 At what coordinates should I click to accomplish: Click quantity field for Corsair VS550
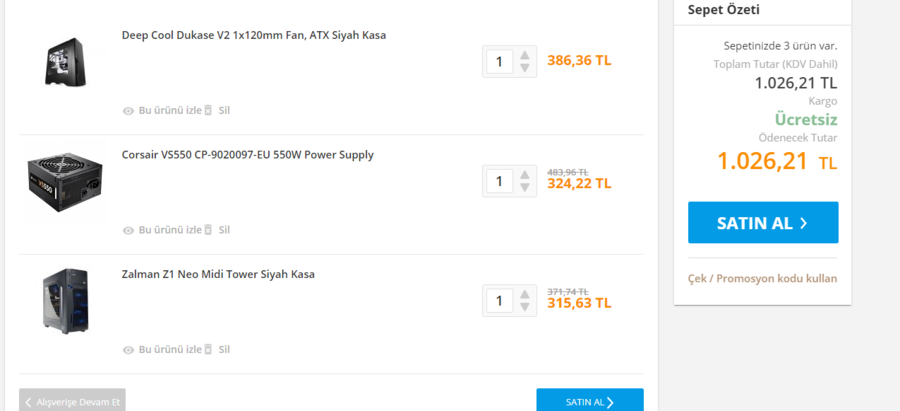click(499, 181)
